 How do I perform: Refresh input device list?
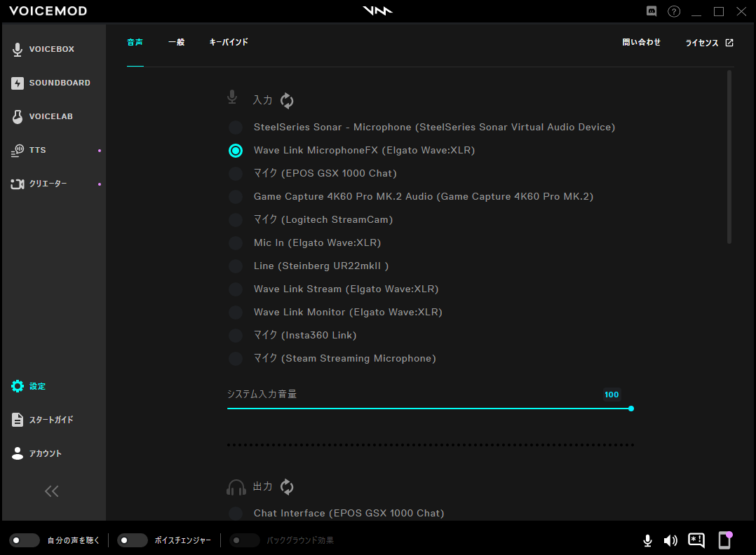[287, 101]
